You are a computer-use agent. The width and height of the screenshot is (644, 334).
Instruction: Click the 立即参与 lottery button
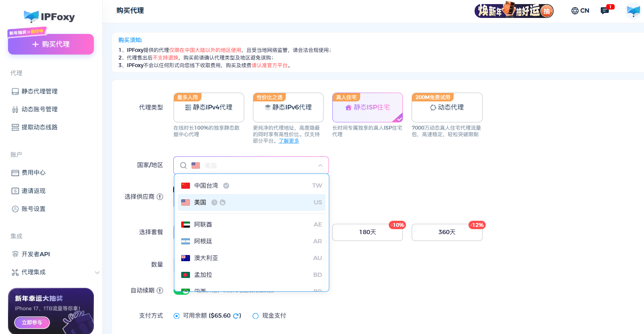(x=32, y=323)
